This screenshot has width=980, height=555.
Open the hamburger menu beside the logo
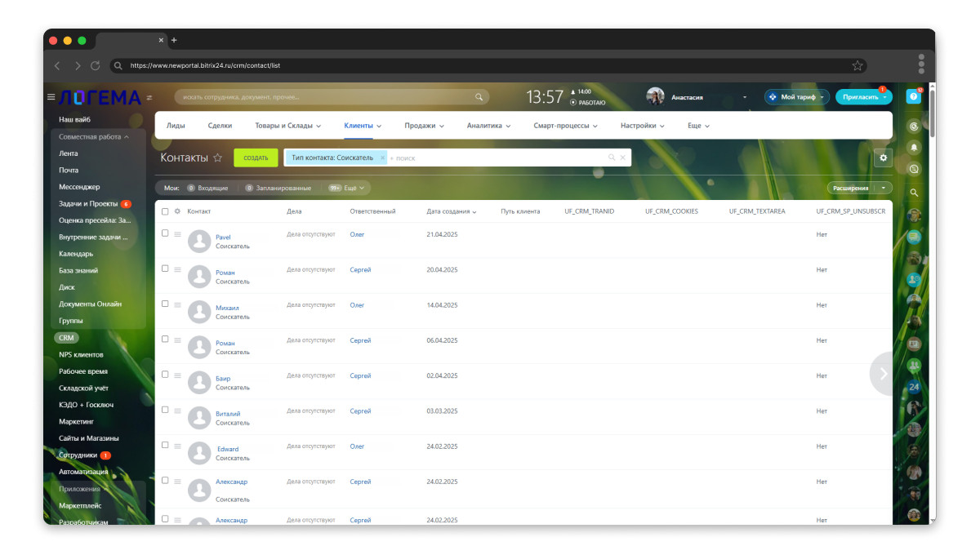pyautogui.click(x=51, y=97)
